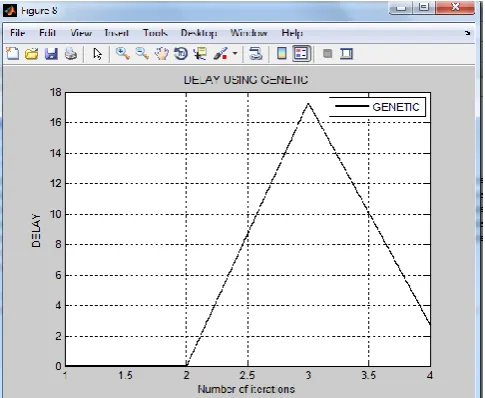Click the MATLAB icon in title bar
485x398 pixels.
[x=10, y=10]
